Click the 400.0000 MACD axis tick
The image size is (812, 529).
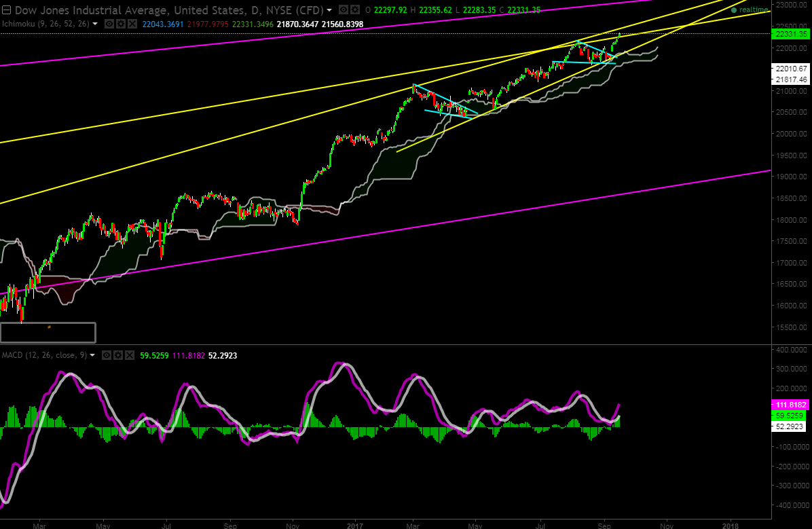click(x=791, y=350)
